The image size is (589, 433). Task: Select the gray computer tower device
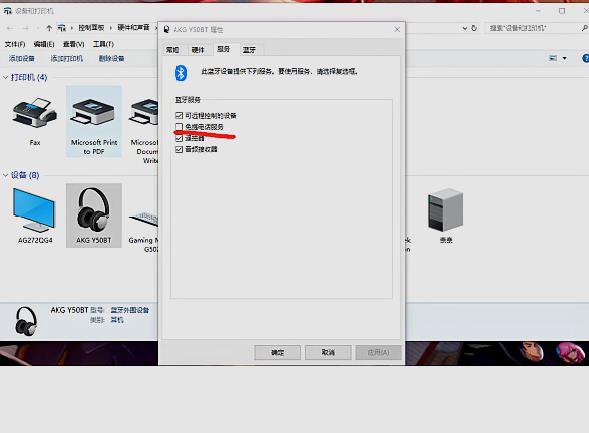(446, 210)
